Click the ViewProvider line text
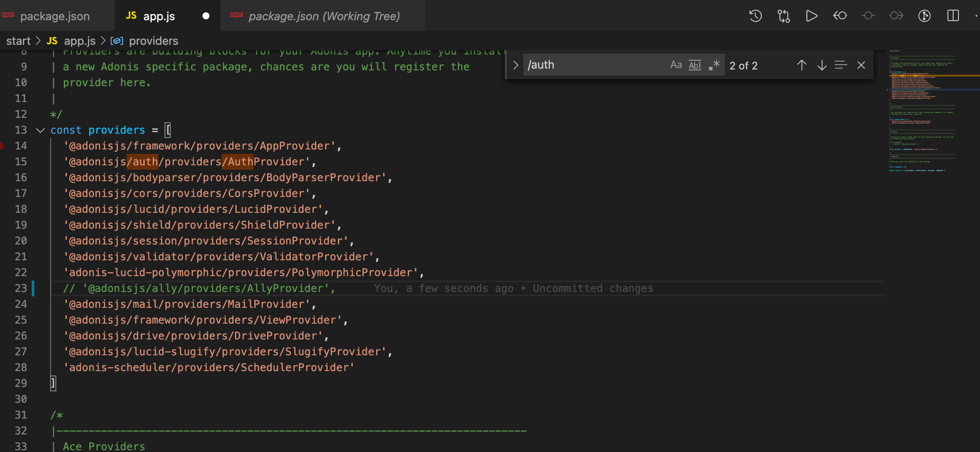 click(x=206, y=320)
